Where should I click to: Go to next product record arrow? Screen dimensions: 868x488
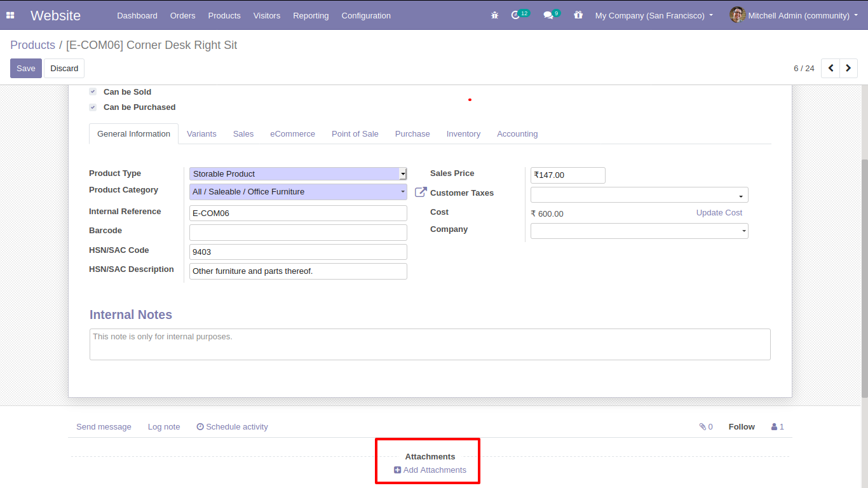click(x=848, y=68)
